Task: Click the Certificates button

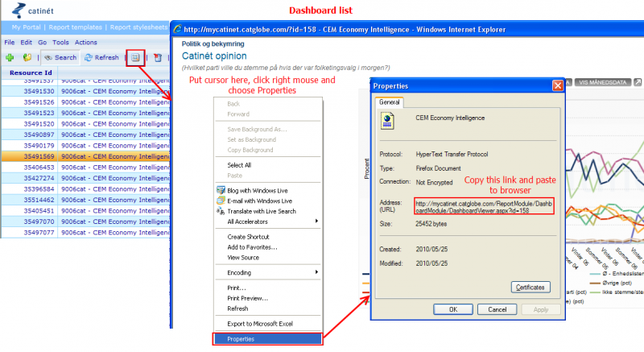Action: click(x=530, y=287)
